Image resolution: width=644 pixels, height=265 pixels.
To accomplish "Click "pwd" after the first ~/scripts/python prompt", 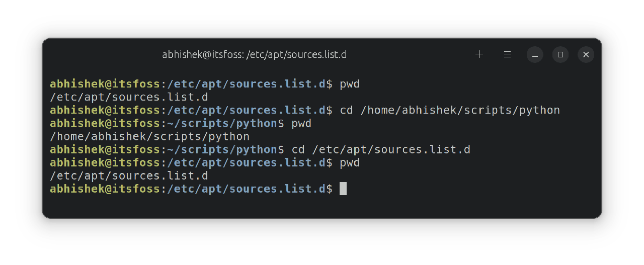I will [x=301, y=123].
